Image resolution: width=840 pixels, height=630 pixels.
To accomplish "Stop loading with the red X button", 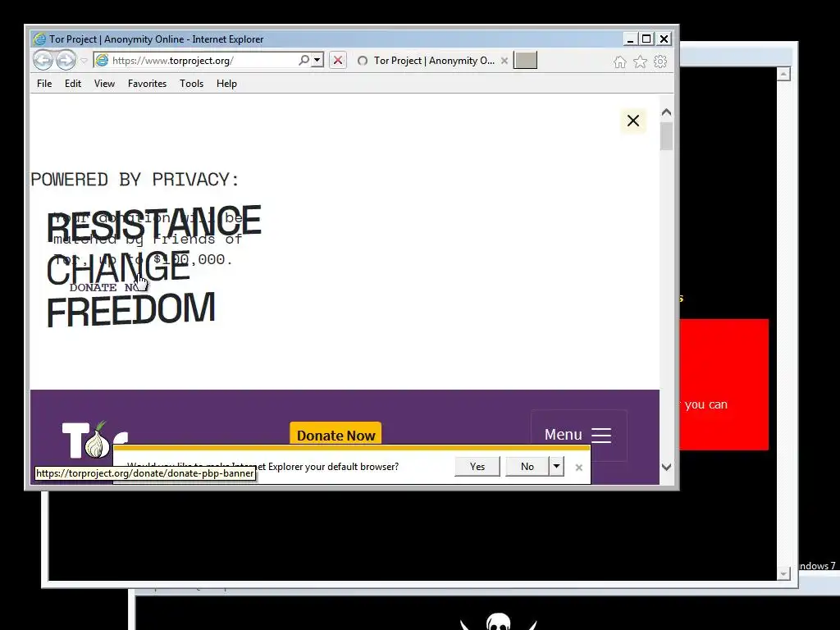I will pyautogui.click(x=337, y=60).
